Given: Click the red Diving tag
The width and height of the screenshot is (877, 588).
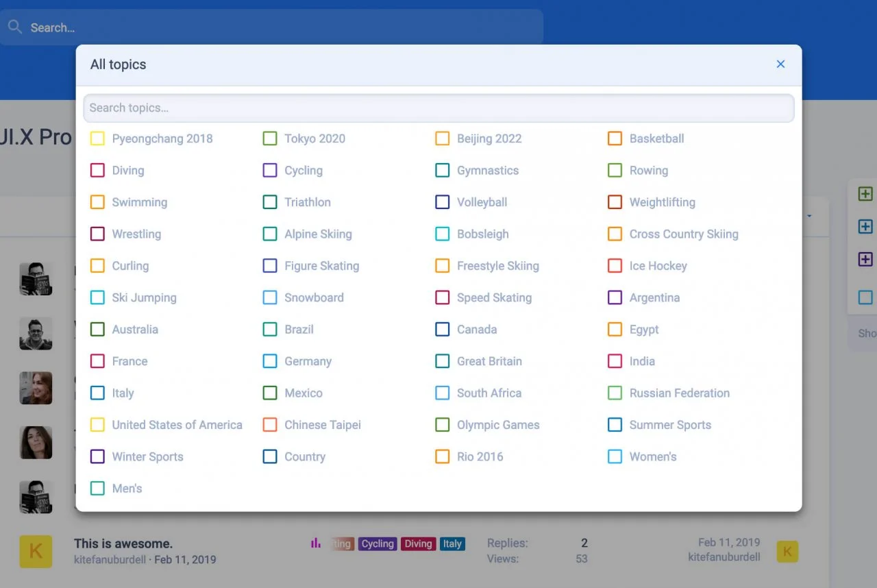Looking at the screenshot, I should (x=418, y=544).
